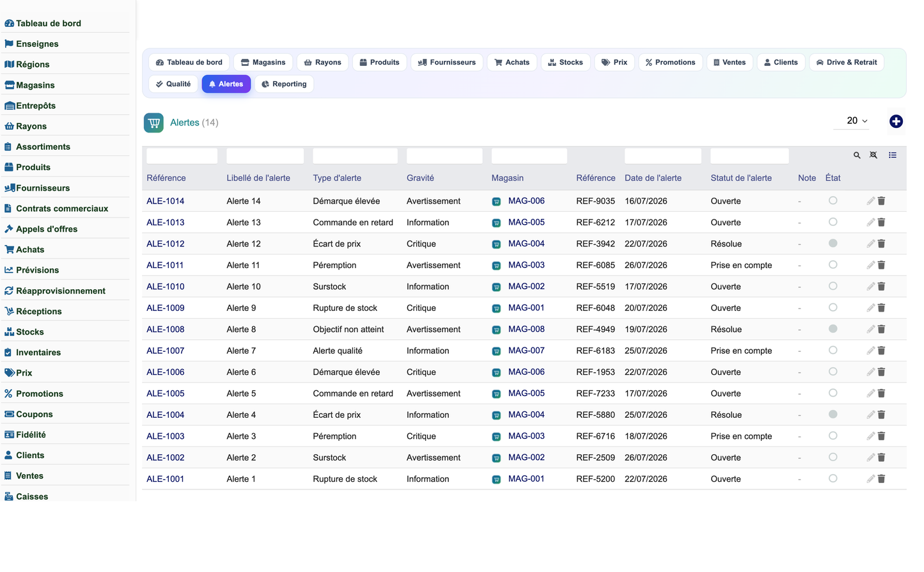This screenshot has width=924, height=572.
Task: Click the store icon beside MAG-006 in ALE-1014 row
Action: tap(496, 202)
